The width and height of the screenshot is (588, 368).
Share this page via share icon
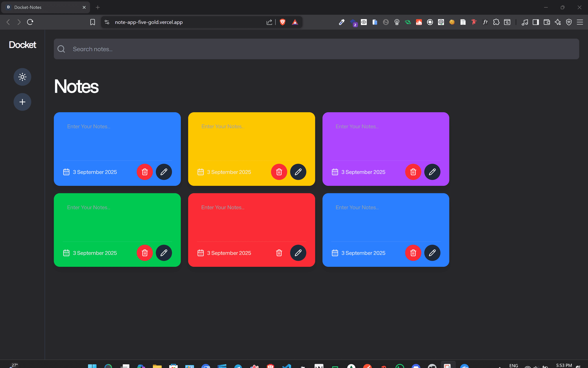coord(269,22)
